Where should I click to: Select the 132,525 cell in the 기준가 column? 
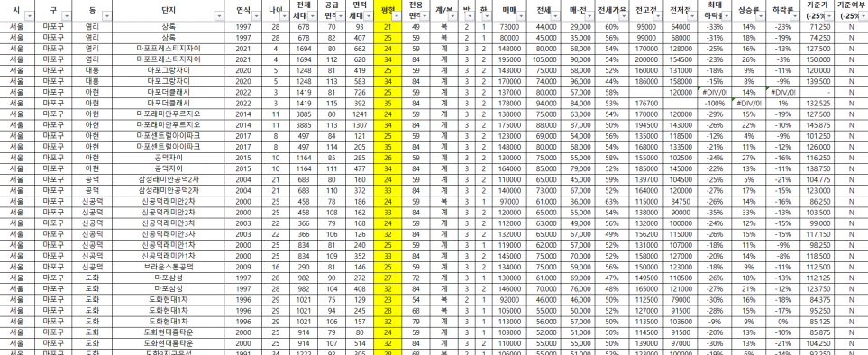click(817, 103)
